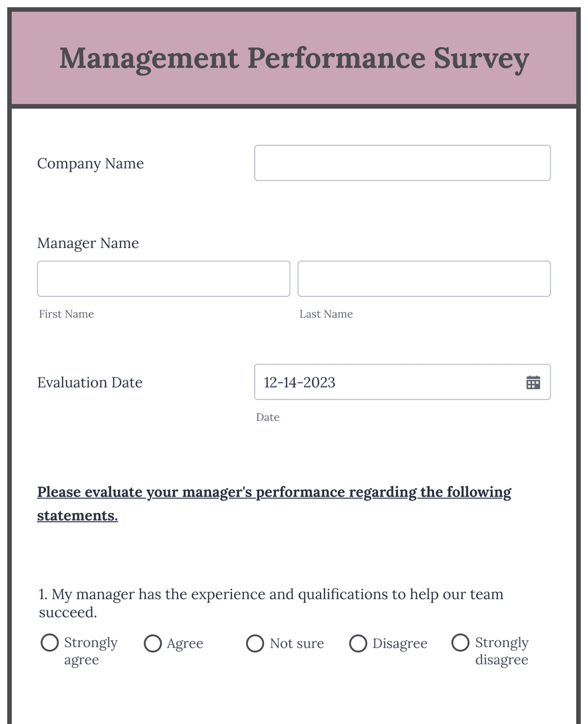This screenshot has width=588, height=724.
Task: Open the calendar picker icon
Action: (x=534, y=382)
